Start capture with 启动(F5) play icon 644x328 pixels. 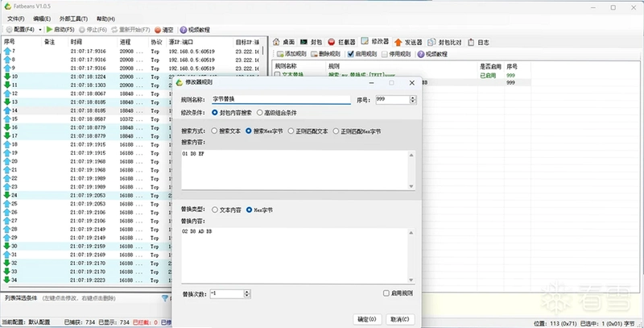coord(49,30)
